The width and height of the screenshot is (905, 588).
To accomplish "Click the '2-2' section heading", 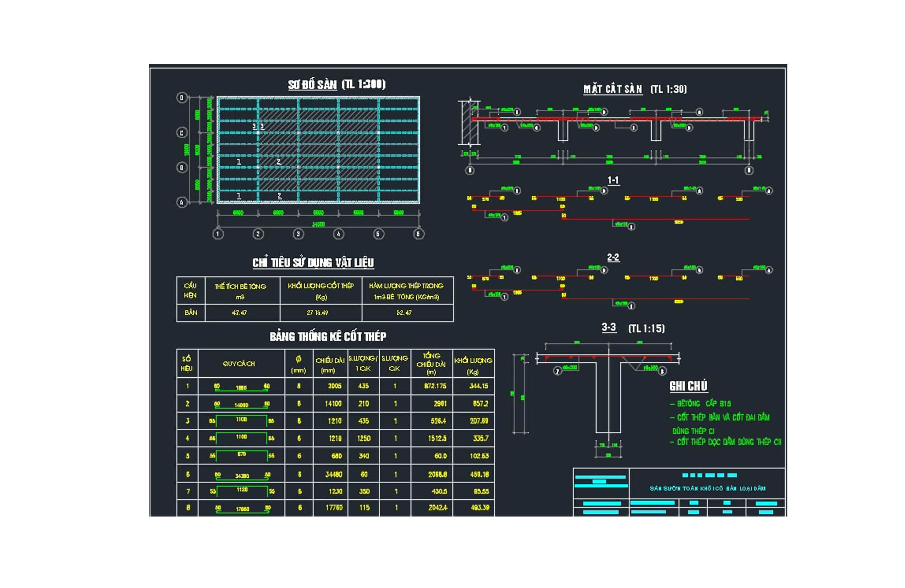I will pos(613,257).
